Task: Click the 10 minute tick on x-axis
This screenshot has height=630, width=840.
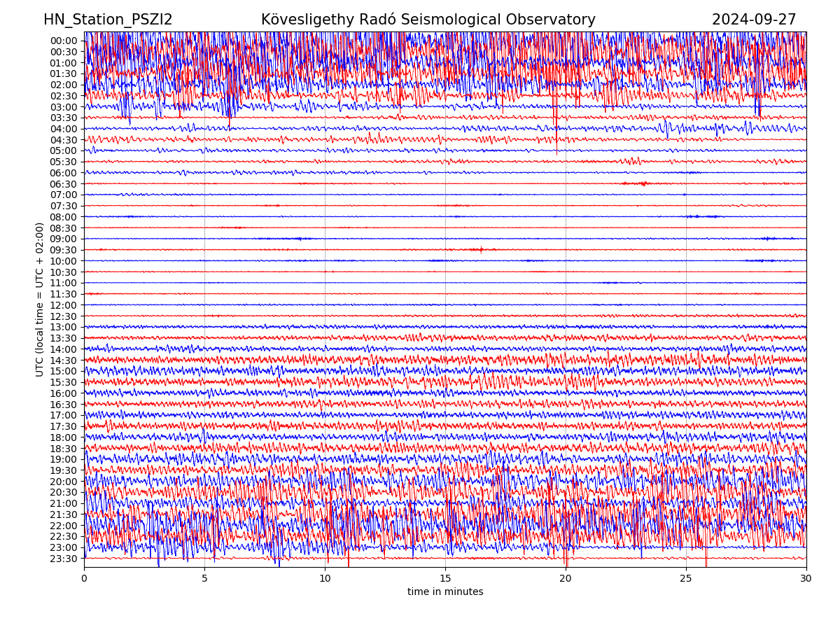Action: tap(325, 579)
